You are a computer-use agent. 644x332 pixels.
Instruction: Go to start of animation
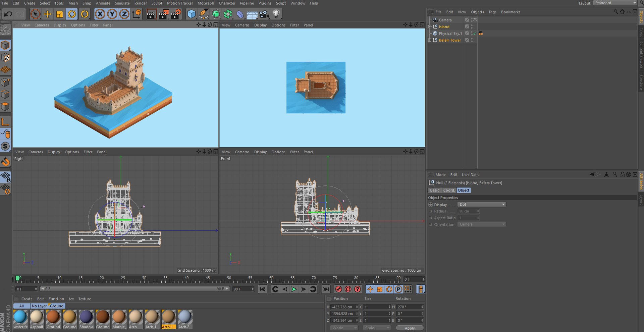point(263,289)
